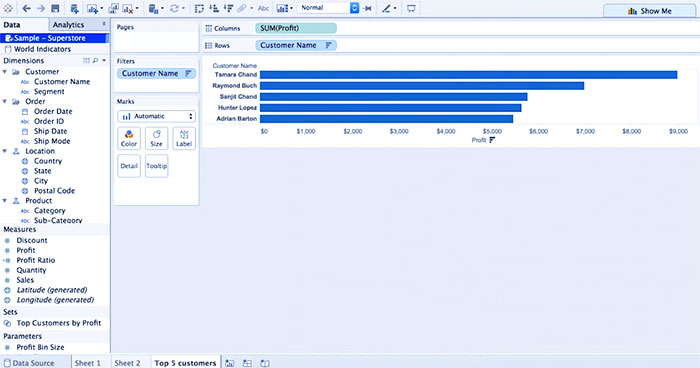The image size is (700, 368).
Task: Click the undo back arrow in toolbar
Action: [x=26, y=8]
